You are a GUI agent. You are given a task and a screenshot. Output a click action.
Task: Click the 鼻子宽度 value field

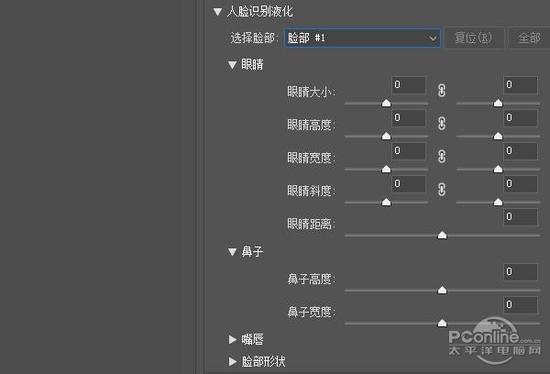(521, 305)
